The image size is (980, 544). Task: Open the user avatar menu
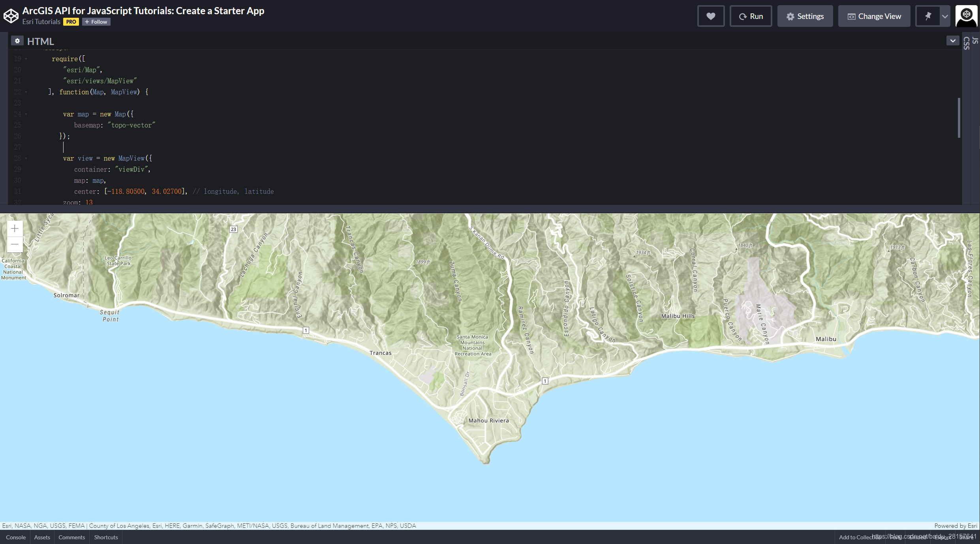[x=966, y=16]
